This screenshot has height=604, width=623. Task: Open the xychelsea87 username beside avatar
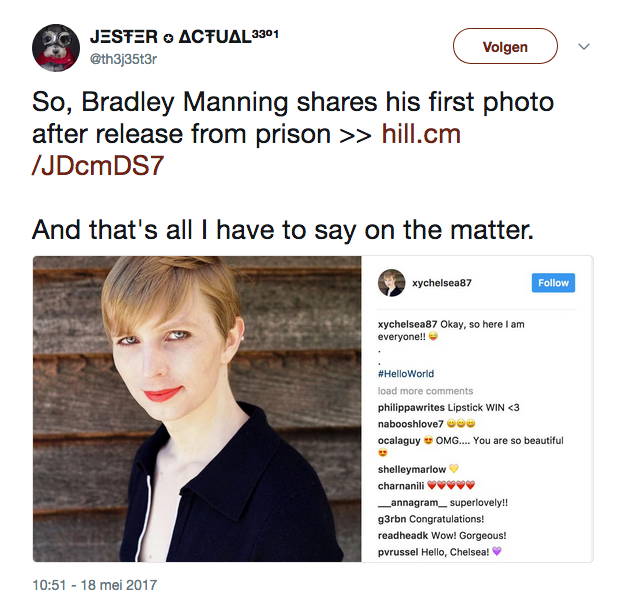pos(441,283)
